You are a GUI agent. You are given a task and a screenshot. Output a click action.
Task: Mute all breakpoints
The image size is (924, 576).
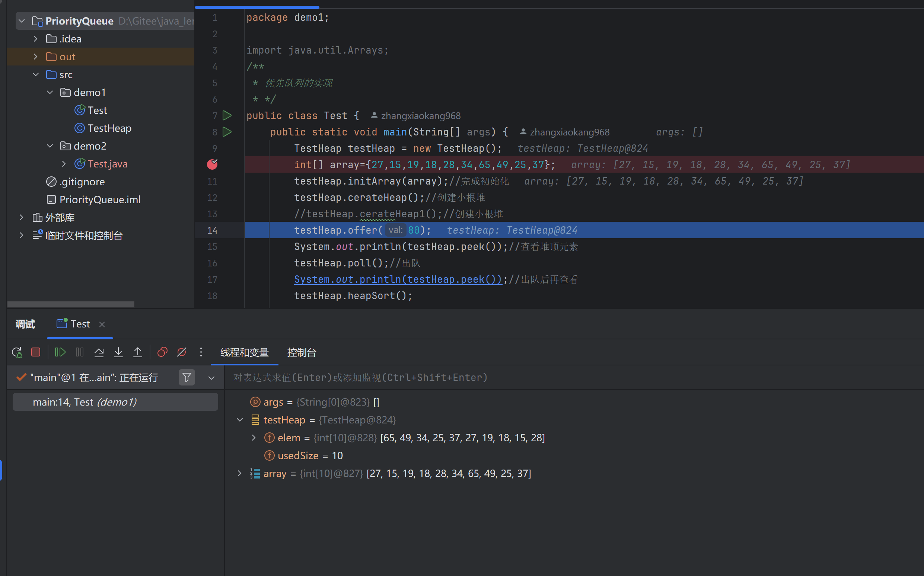181,352
